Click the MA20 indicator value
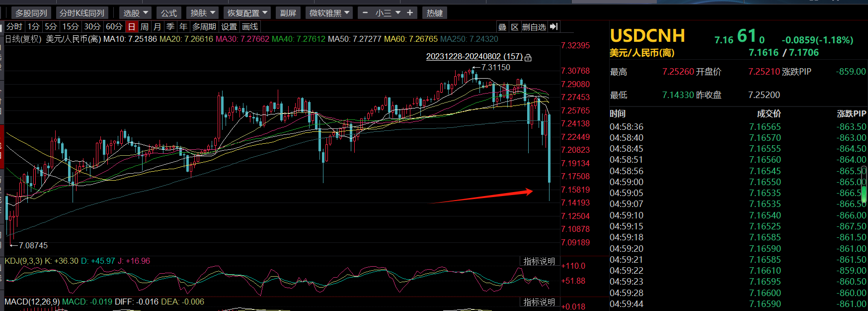The width and height of the screenshot is (868, 311). [x=186, y=39]
